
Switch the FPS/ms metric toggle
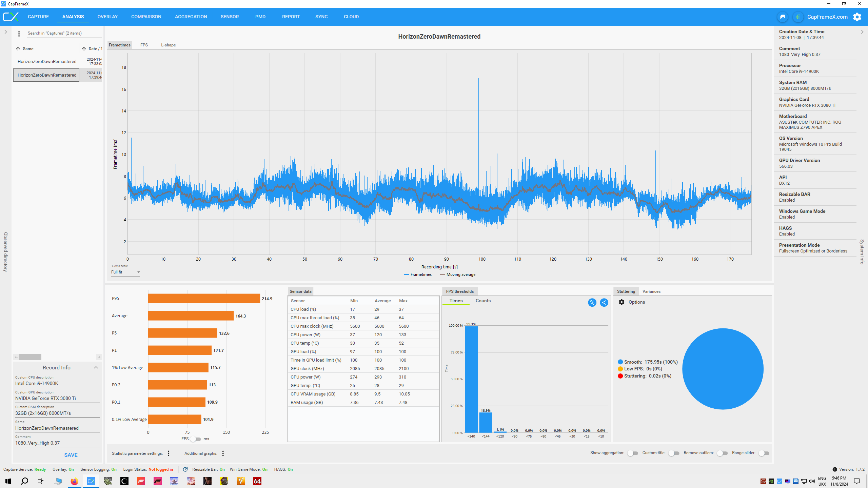[x=195, y=439]
